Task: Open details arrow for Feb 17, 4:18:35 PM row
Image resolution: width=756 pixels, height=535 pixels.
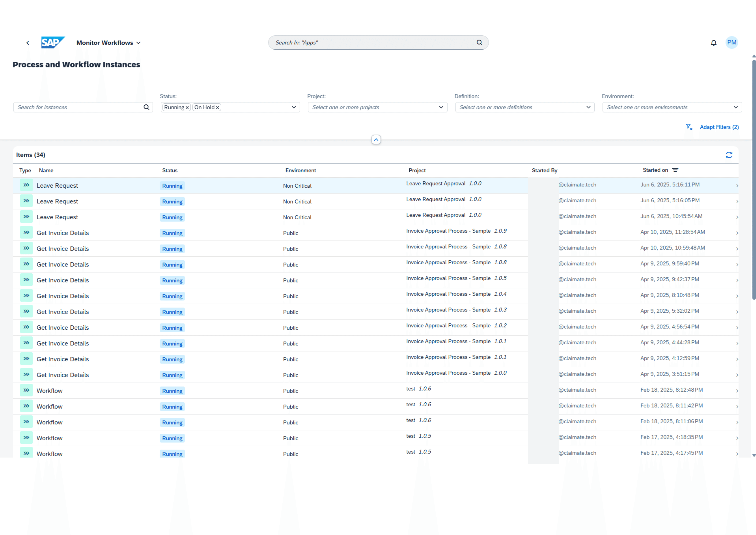Action: click(737, 438)
